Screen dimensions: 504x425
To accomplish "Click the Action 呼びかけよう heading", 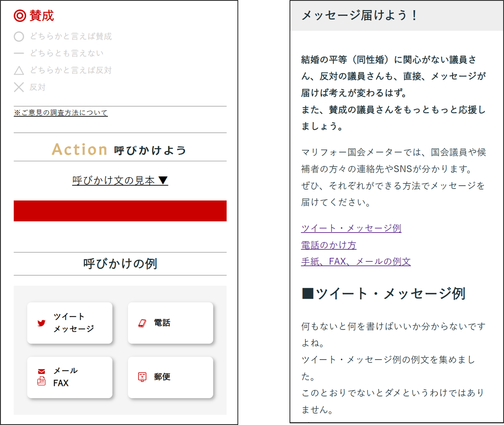I will tap(119, 150).
